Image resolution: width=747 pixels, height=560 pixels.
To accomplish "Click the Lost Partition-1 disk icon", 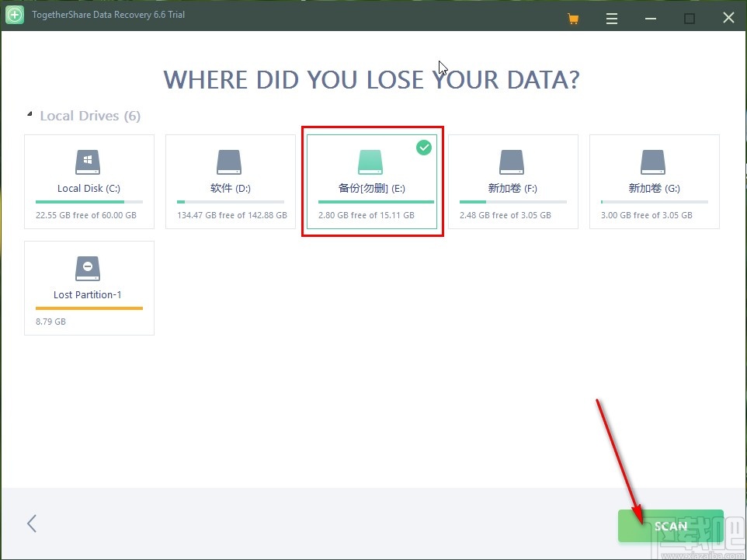I will pos(87,268).
